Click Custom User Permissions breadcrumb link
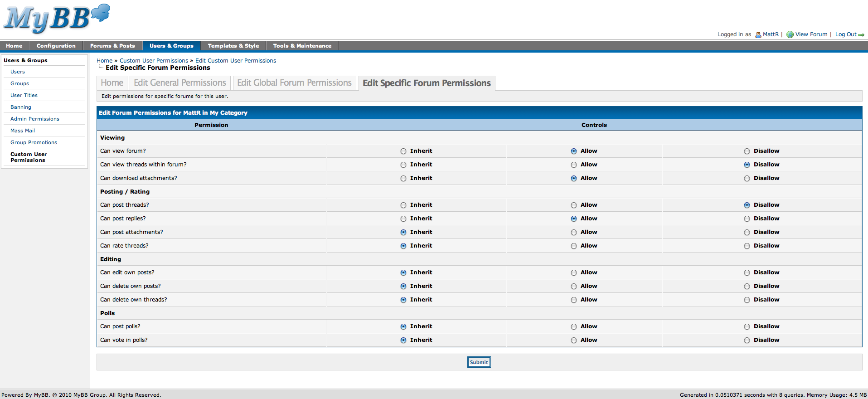 (154, 61)
